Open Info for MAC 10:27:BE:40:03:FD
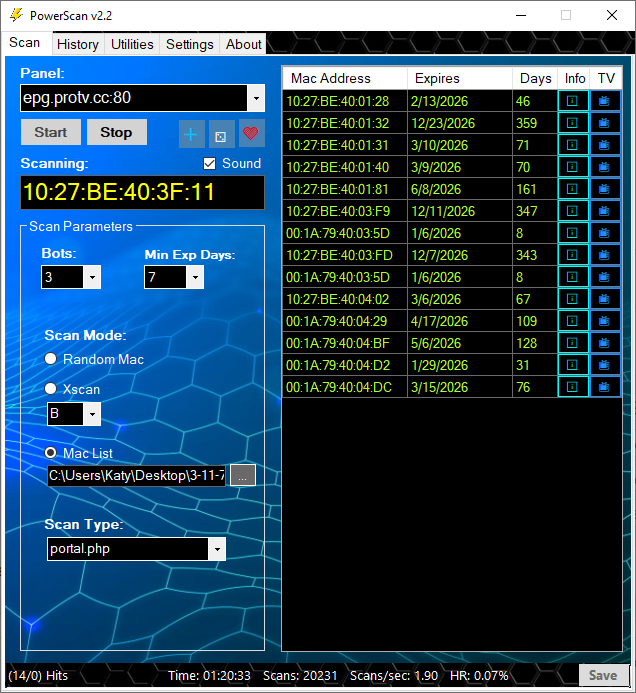 tap(573, 255)
